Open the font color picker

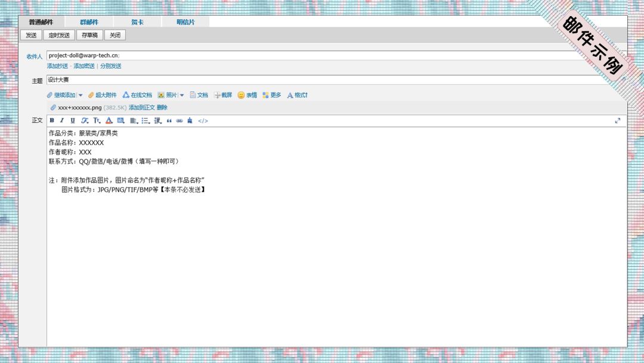pyautogui.click(x=109, y=121)
